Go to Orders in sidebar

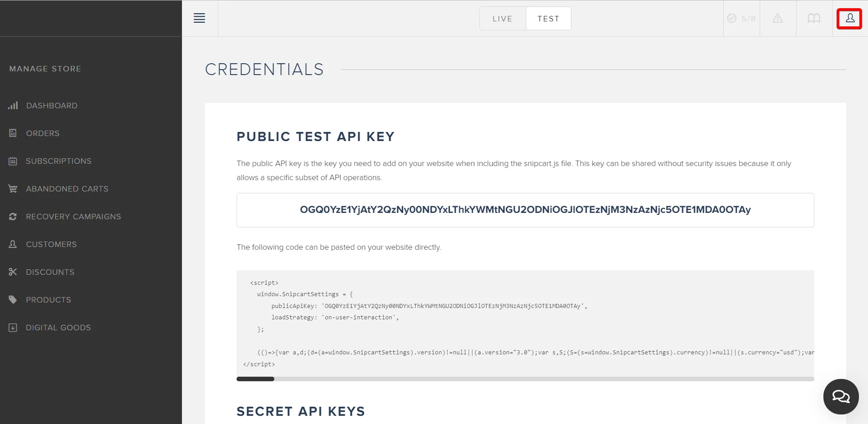43,133
